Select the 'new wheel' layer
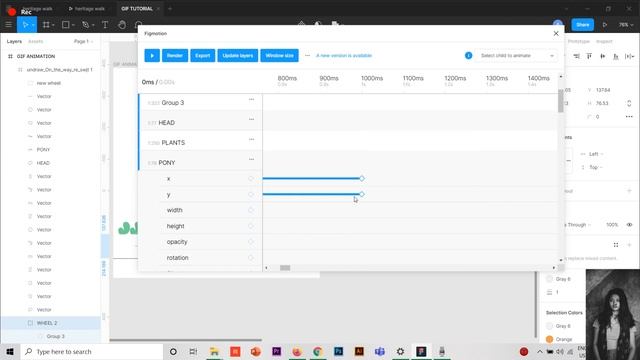Image resolution: width=640 pixels, height=360 pixels. [49, 83]
